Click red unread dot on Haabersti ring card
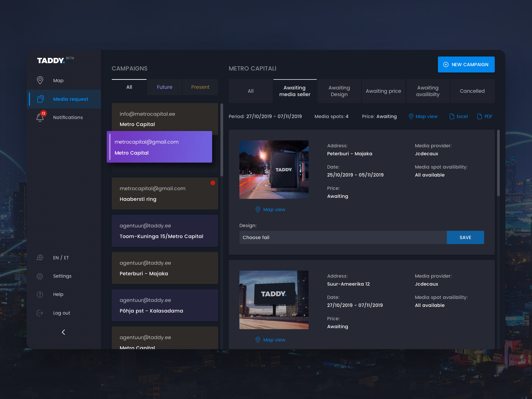Screen dimensions: 532x399 [213, 183]
